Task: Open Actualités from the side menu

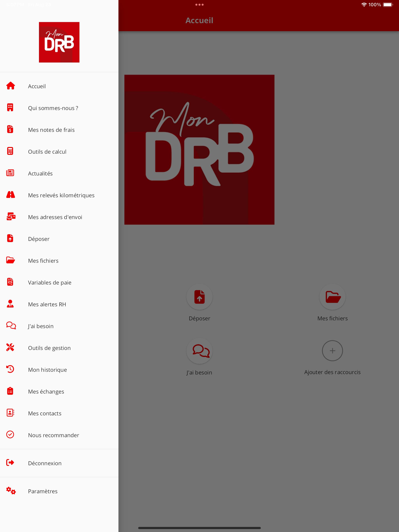Action: click(x=59, y=173)
